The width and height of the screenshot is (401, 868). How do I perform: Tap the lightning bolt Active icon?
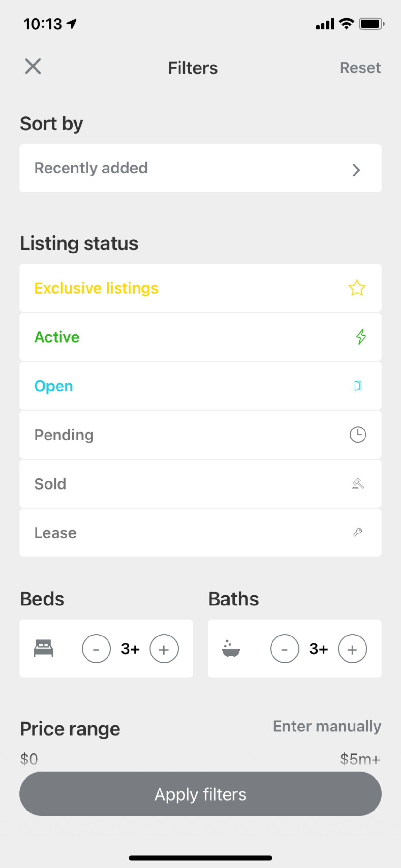(x=361, y=336)
